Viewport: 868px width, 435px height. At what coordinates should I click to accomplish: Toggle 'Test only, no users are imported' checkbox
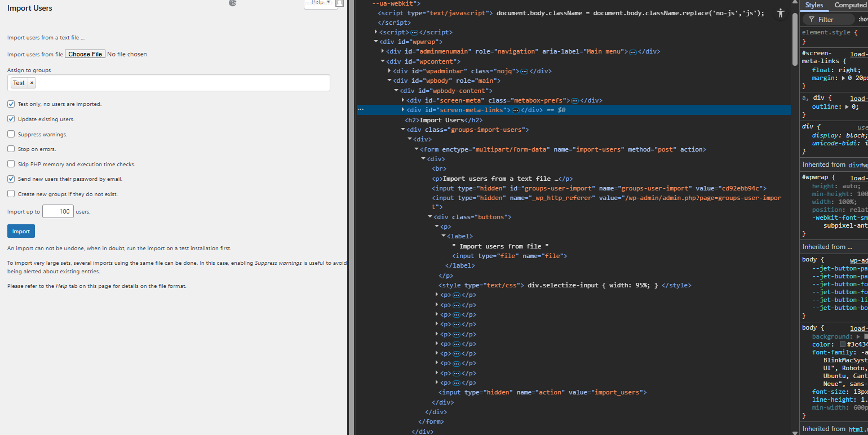point(11,104)
